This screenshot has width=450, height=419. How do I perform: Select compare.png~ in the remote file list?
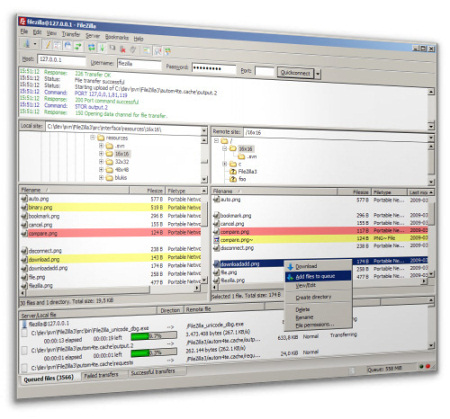click(x=320, y=239)
